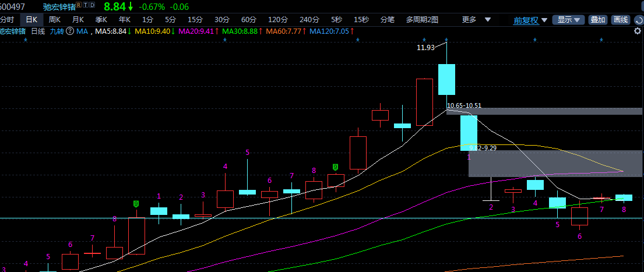Select the 5分 period tab

(170, 20)
